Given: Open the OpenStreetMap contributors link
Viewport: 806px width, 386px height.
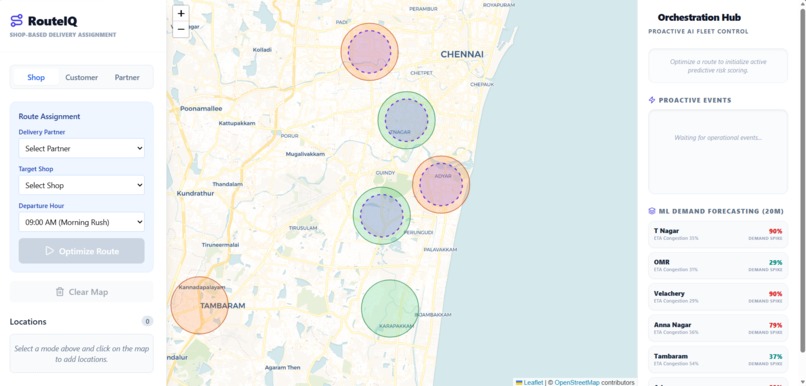Looking at the screenshot, I should point(577,382).
